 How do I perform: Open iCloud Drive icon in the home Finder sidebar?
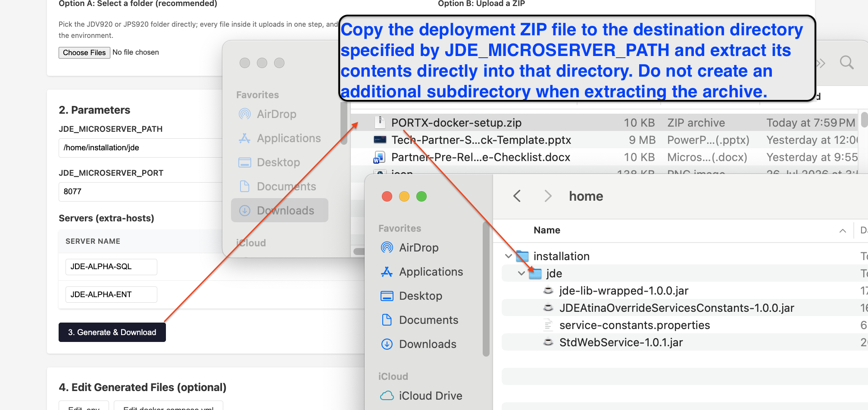(x=387, y=396)
